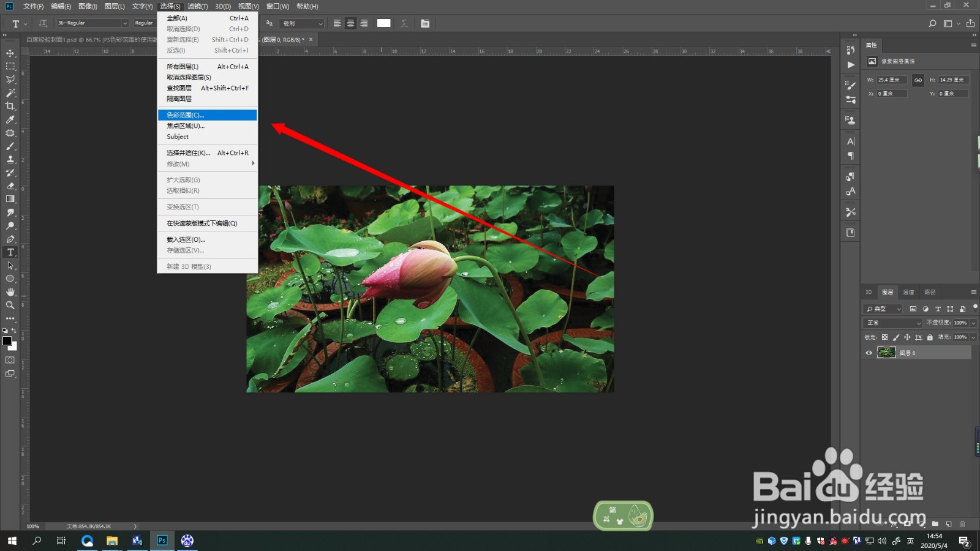Select the Eyedropper tool
The height and width of the screenshot is (551, 980).
[x=10, y=119]
